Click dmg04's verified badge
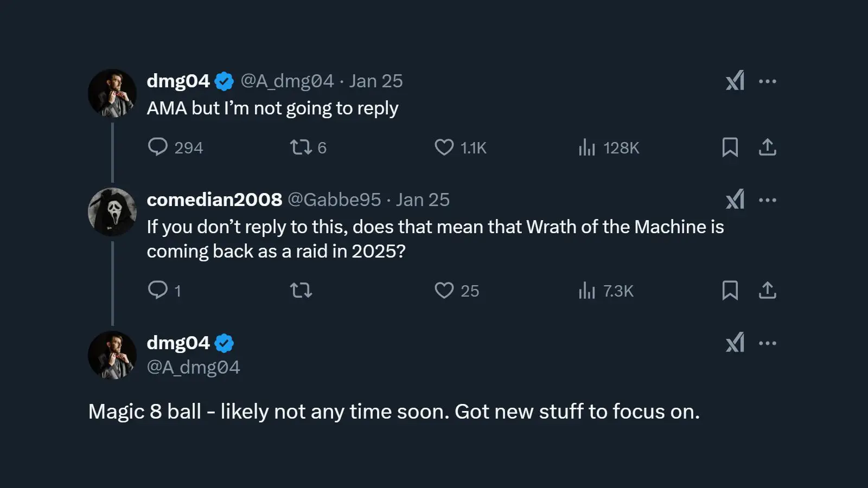 coord(224,80)
